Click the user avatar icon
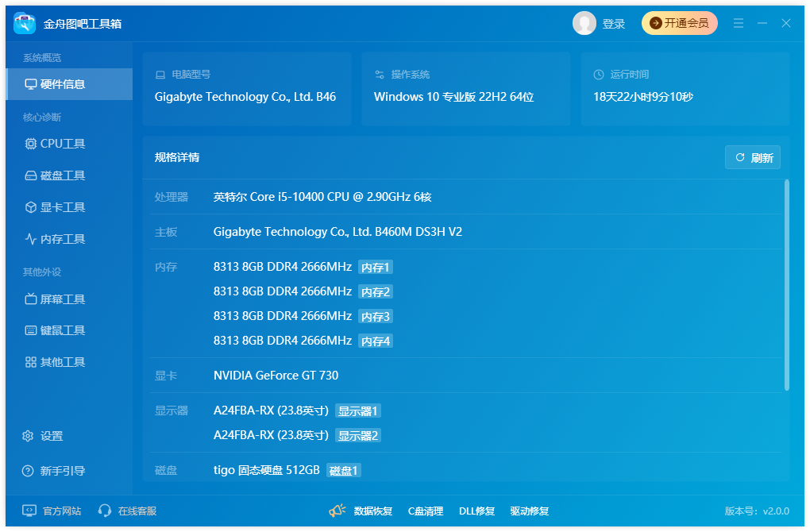810x532 pixels. coord(584,23)
